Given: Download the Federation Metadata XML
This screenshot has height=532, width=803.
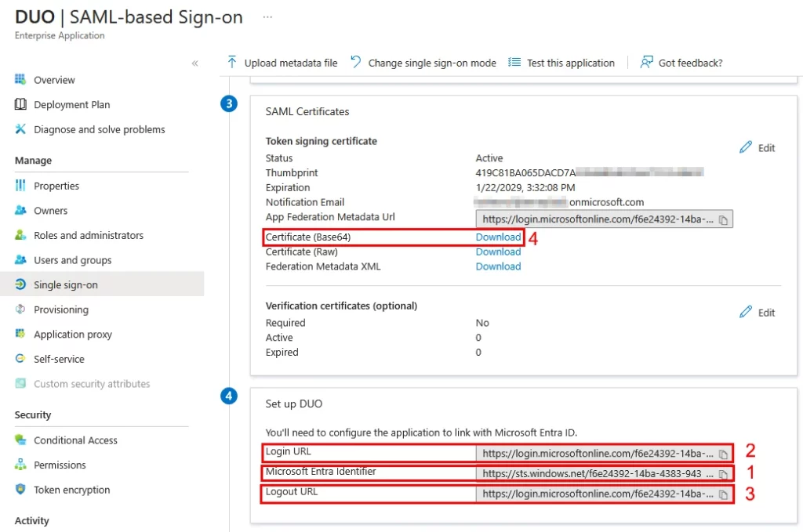Looking at the screenshot, I should 498,266.
